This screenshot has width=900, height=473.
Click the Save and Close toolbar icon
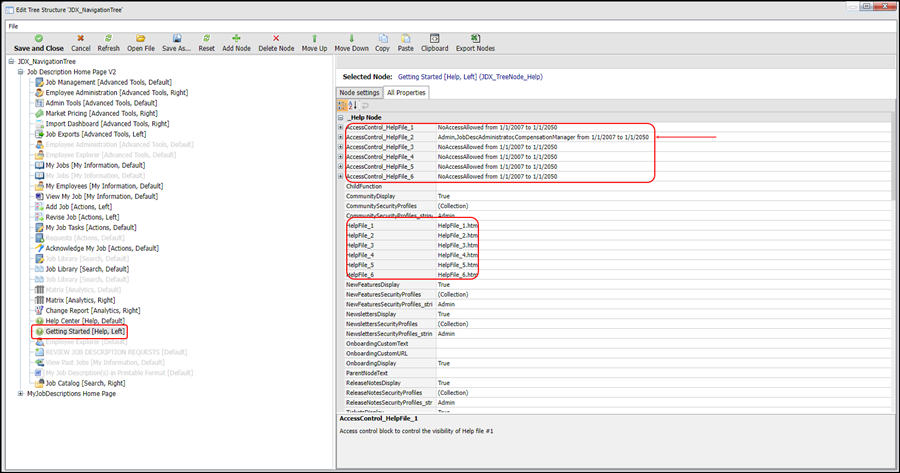[x=38, y=38]
